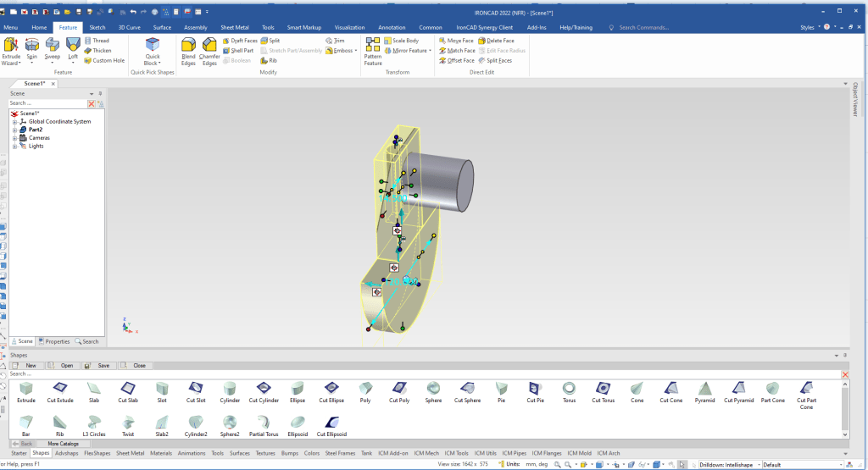
Task: Click the Shell Part tool
Action: point(242,51)
